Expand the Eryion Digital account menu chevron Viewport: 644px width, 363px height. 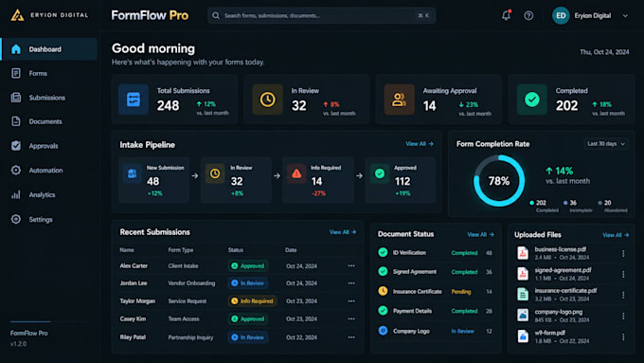point(625,16)
